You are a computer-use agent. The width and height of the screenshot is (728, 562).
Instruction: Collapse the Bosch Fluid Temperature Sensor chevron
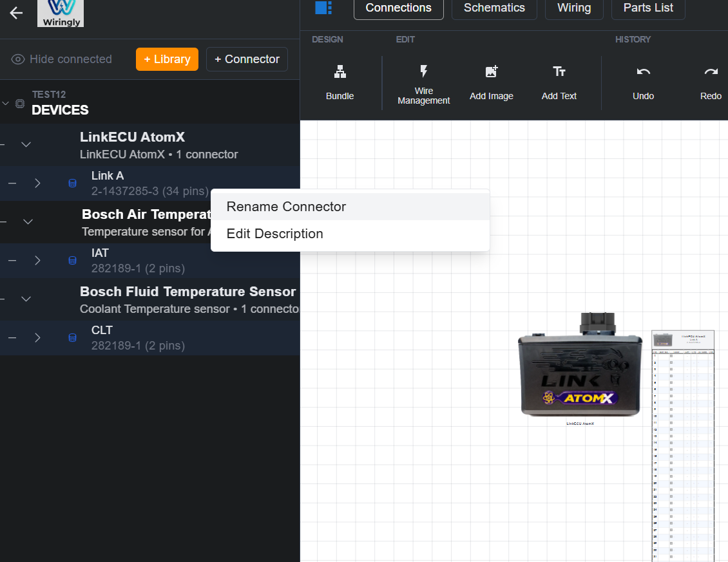pyautogui.click(x=26, y=299)
